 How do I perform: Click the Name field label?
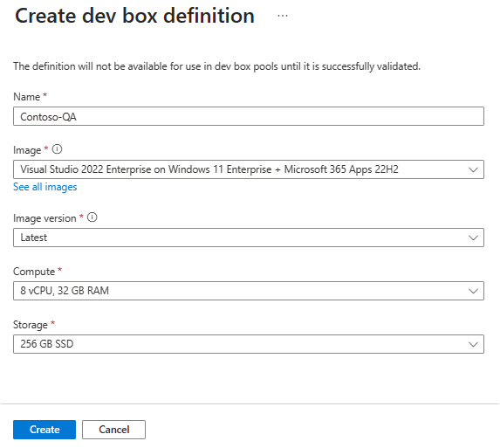coord(26,97)
